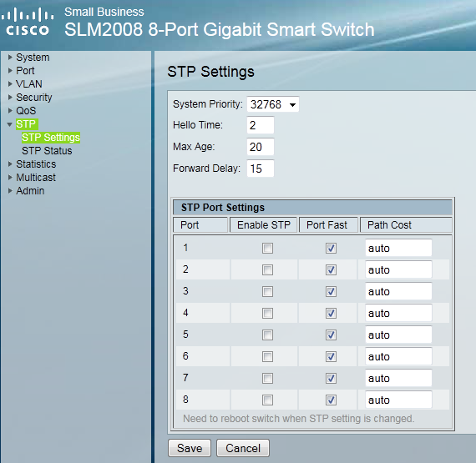Uncheck Port Fast for port 2

coord(331,269)
